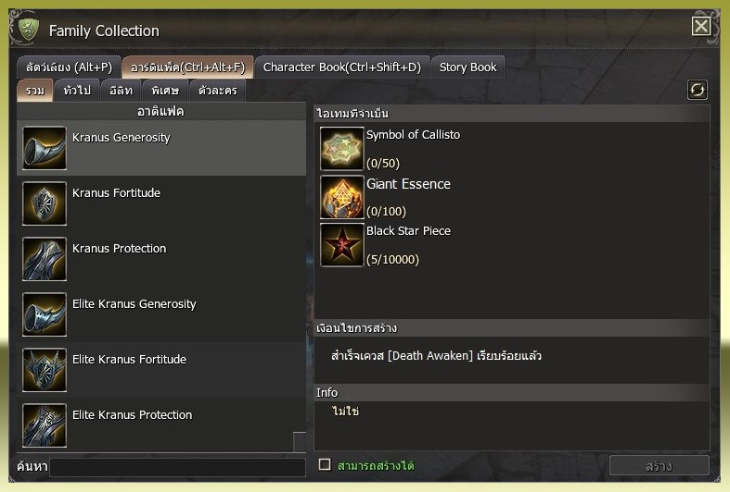Click the Symbol of Callisto item icon
Image resolution: width=730 pixels, height=492 pixels.
click(x=342, y=148)
